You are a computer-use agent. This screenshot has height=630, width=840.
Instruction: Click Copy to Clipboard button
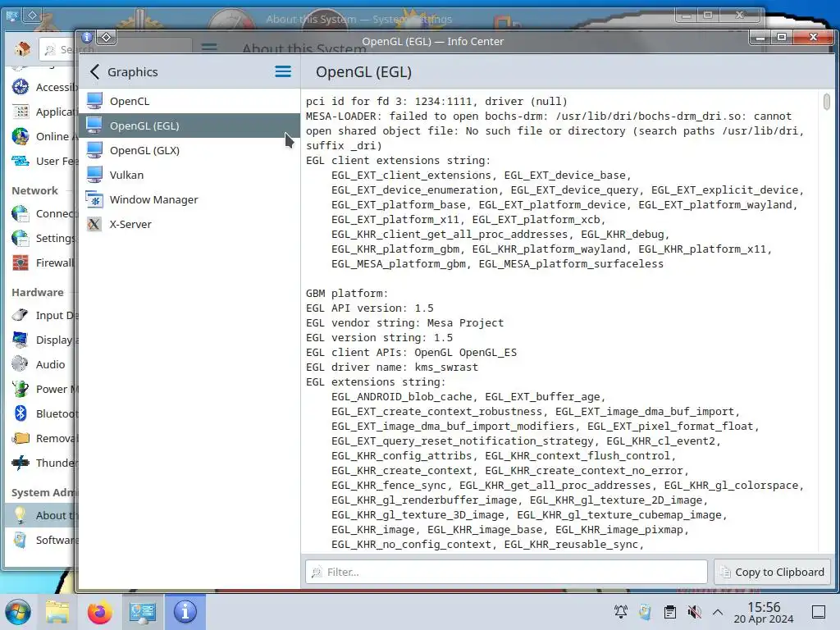[772, 572]
